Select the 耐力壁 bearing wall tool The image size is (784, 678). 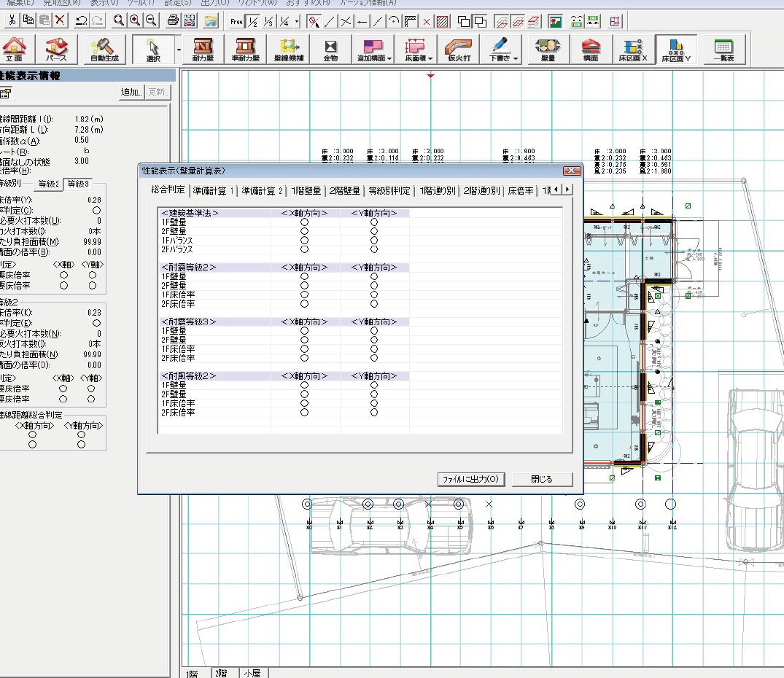pos(203,50)
